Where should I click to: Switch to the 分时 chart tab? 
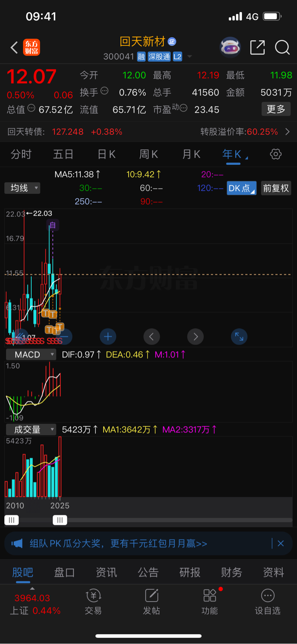coord(21,155)
